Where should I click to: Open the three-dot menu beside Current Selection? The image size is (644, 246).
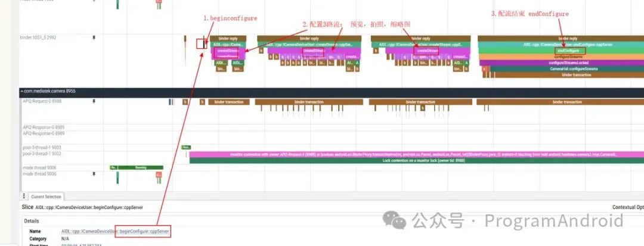pyautogui.click(x=24, y=196)
